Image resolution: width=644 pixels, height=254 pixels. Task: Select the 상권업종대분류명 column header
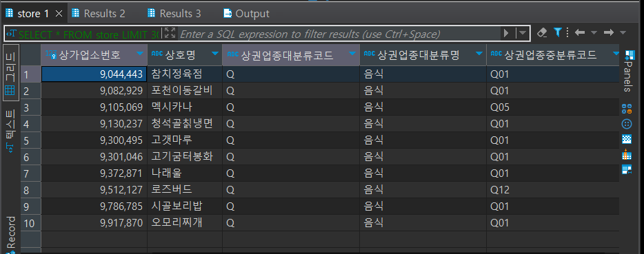pos(423,54)
